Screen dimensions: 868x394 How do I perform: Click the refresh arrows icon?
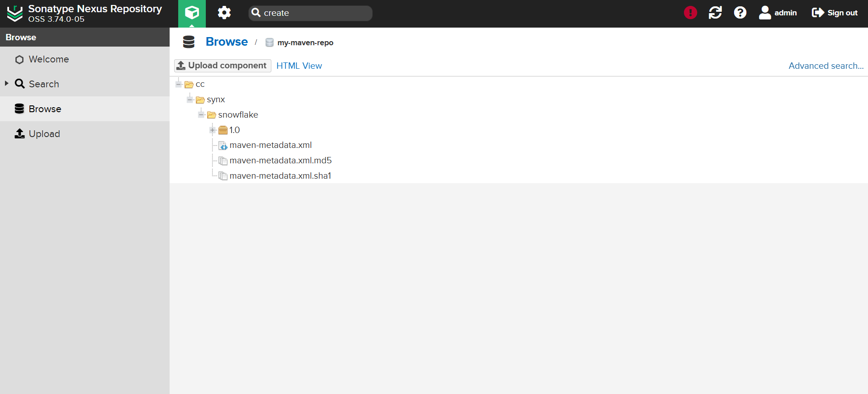click(x=715, y=13)
